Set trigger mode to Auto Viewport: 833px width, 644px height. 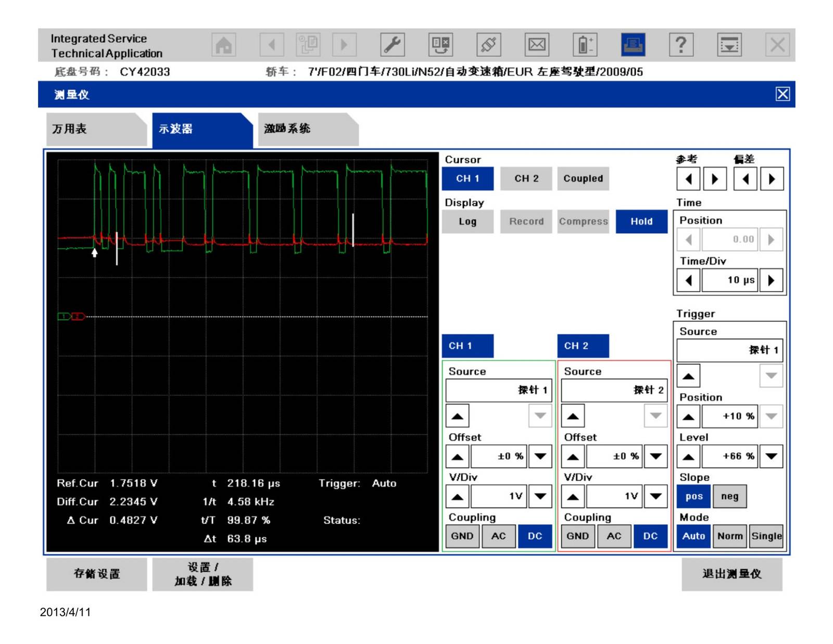[694, 536]
